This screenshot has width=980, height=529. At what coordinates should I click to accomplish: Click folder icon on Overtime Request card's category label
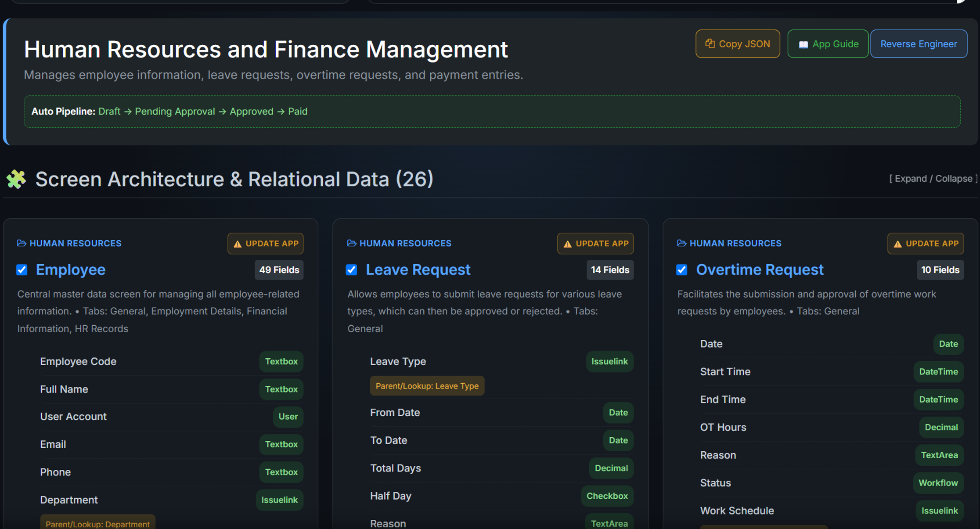[x=682, y=243]
